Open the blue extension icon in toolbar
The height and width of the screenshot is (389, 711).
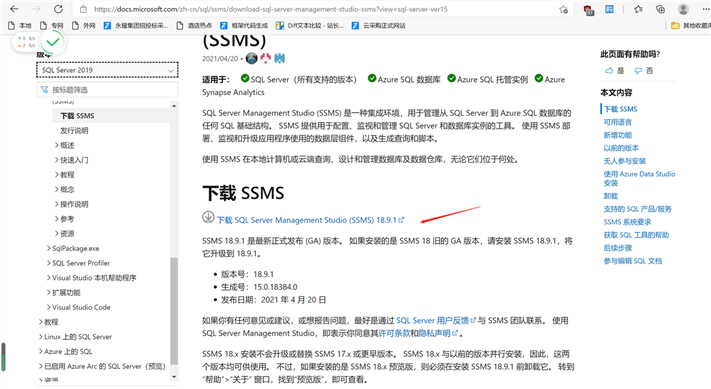(x=609, y=9)
